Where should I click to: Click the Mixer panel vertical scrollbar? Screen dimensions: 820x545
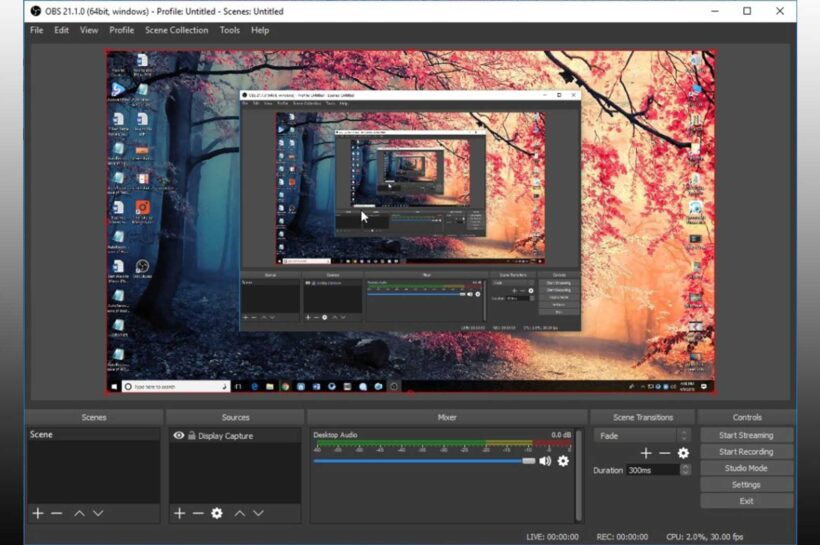click(578, 474)
